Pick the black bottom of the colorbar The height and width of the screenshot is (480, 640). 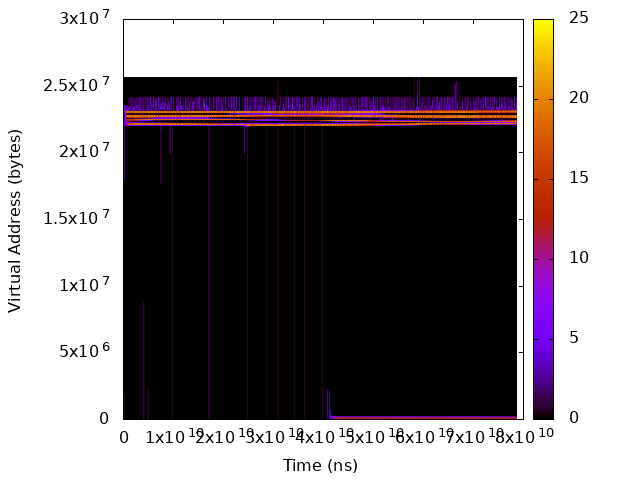(x=543, y=412)
